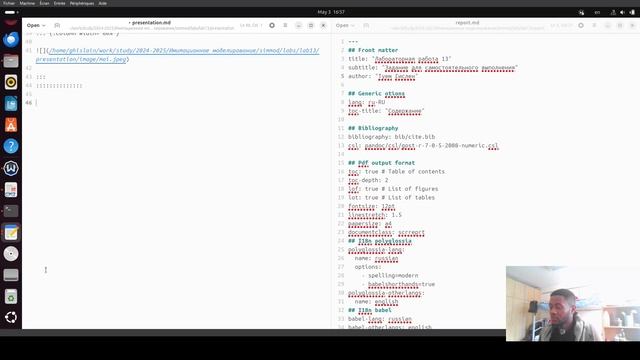Viewport: 640px width, 360px height.
Task: Open LibreOffice Writer from the dock
Action: click(11, 104)
